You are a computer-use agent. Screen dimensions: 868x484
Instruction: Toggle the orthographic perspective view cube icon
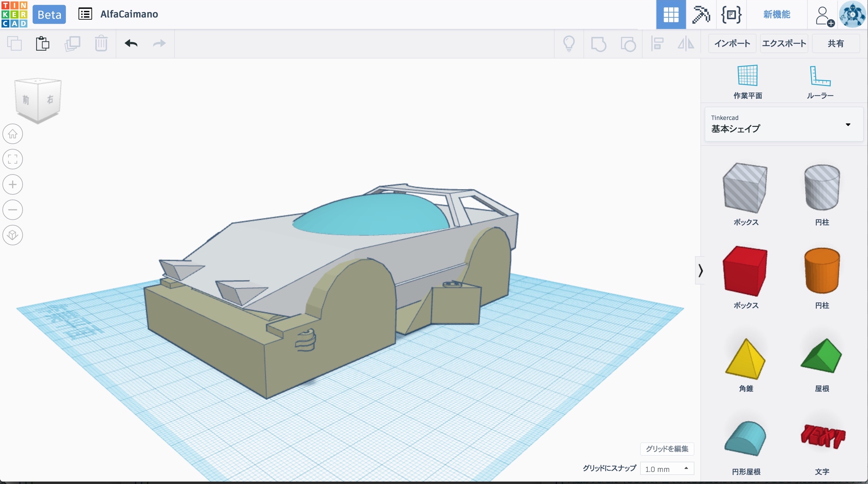pyautogui.click(x=13, y=235)
